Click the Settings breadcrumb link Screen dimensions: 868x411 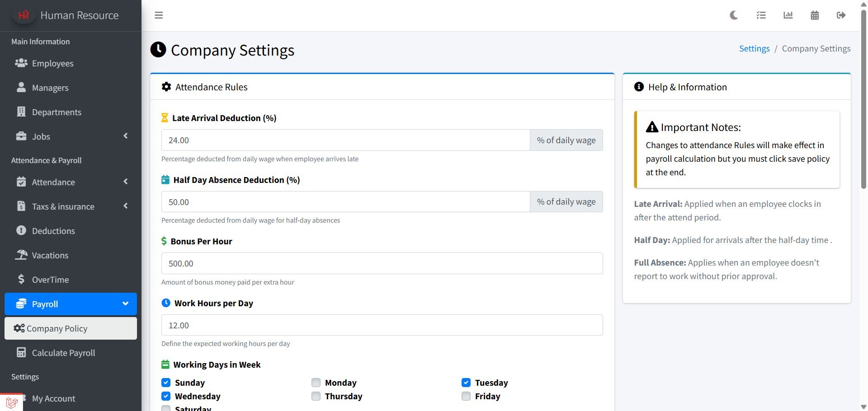tap(754, 48)
